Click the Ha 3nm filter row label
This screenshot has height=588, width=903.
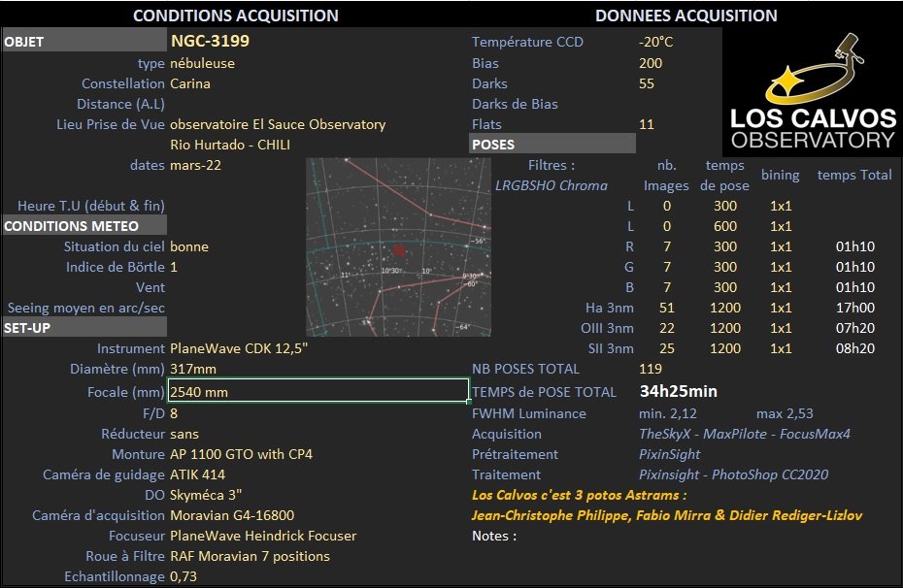[610, 308]
